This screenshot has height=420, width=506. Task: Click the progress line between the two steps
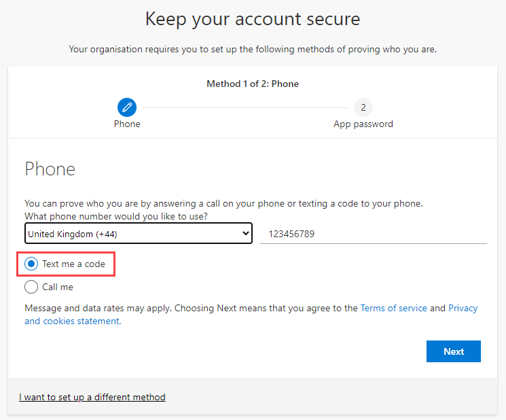245,107
